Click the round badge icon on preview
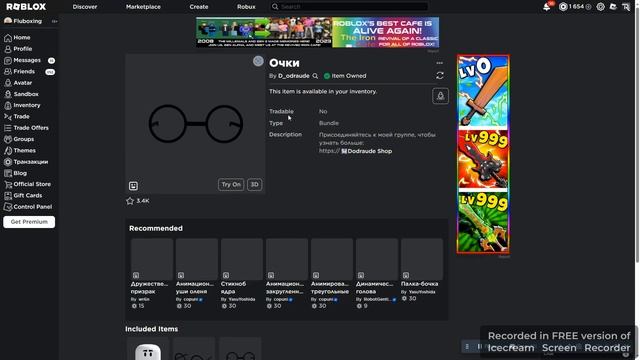 pos(258,61)
